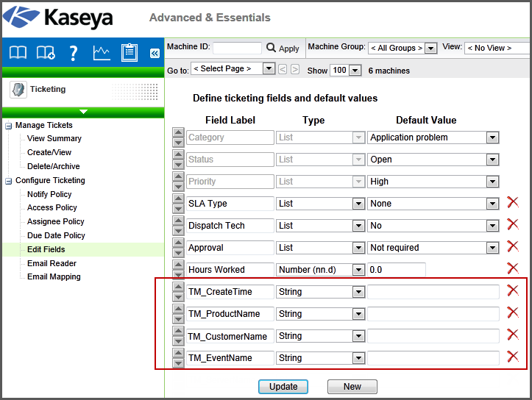The width and height of the screenshot is (532, 400).
Task: Delete the SLA Type field row
Action: pos(513,203)
